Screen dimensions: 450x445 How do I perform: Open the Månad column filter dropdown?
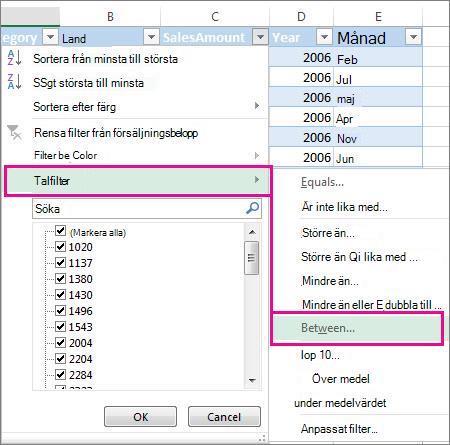coord(413,37)
